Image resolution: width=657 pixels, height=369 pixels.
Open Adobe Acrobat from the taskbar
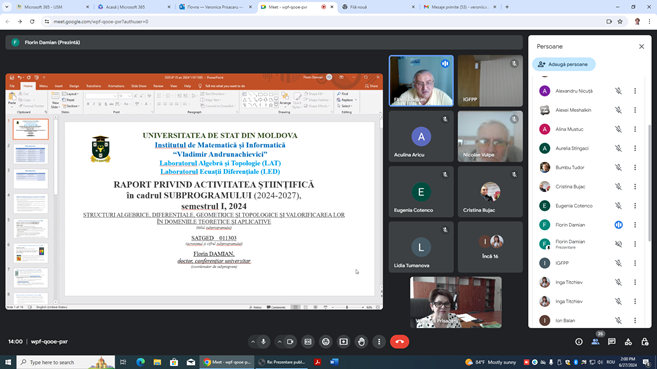pyautogui.click(x=317, y=362)
